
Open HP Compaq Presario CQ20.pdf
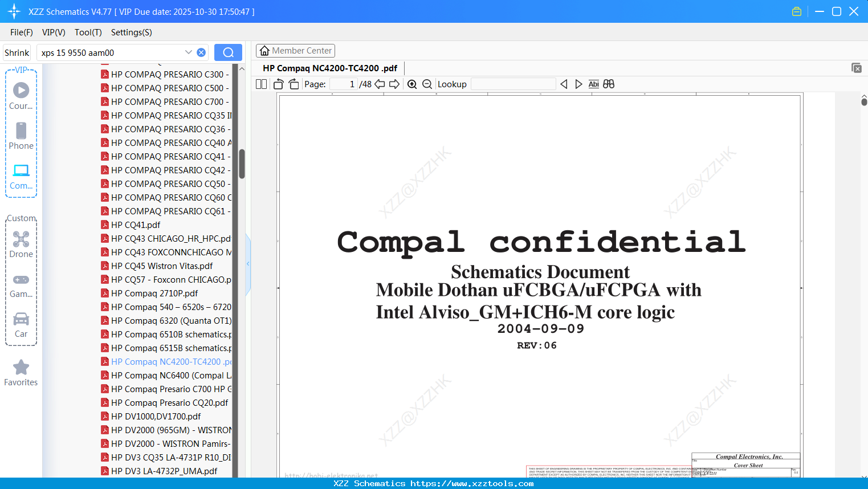point(164,402)
